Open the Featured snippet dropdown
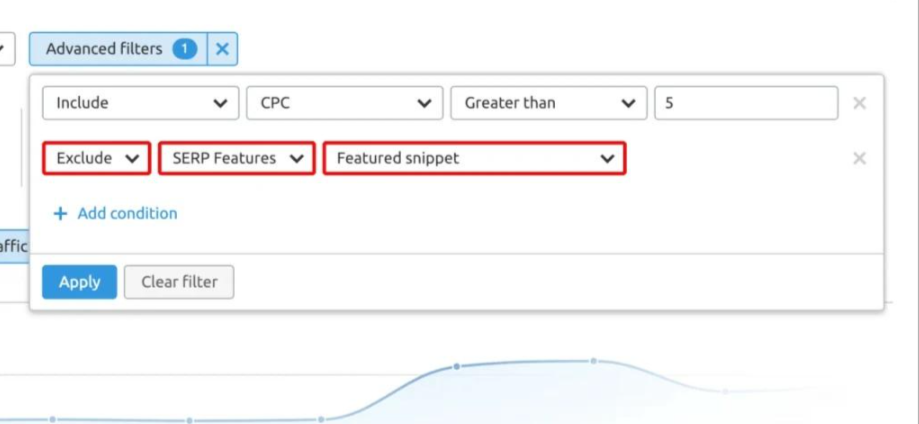Viewport: 919px width, 424px height. coord(474,158)
